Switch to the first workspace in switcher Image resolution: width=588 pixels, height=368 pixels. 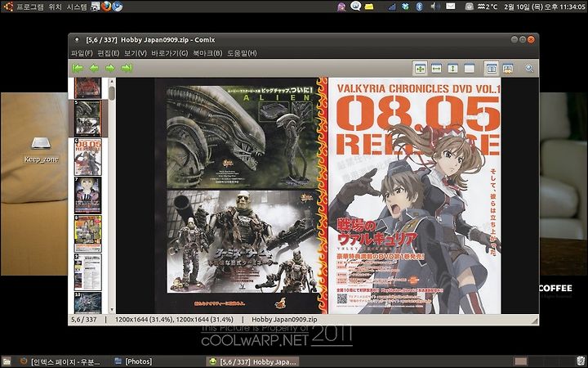tap(520, 361)
